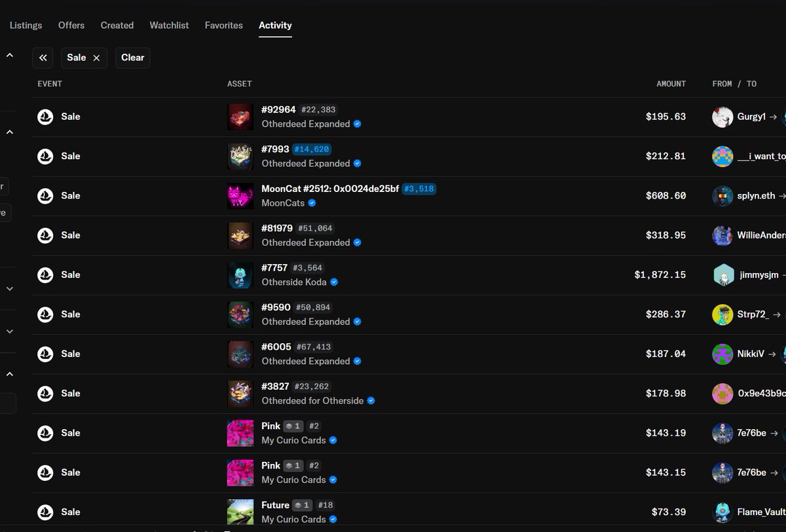The image size is (786, 532).
Task: Collapse sidebar section chevron beside the #3827 row
Action: pyautogui.click(x=10, y=374)
